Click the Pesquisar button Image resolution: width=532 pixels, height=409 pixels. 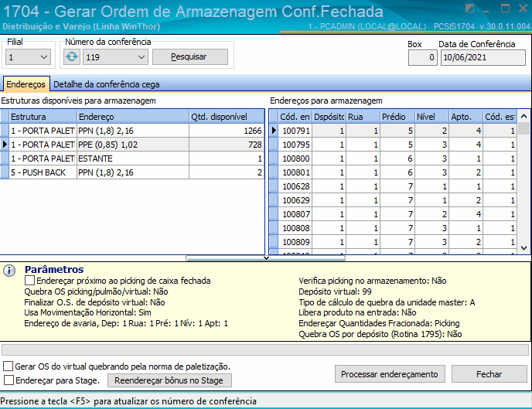point(190,56)
